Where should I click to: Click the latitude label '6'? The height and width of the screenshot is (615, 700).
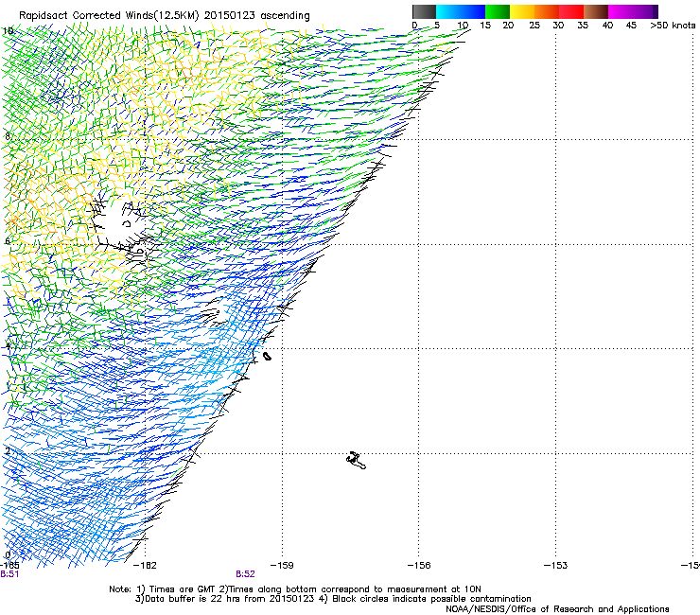click(8, 241)
